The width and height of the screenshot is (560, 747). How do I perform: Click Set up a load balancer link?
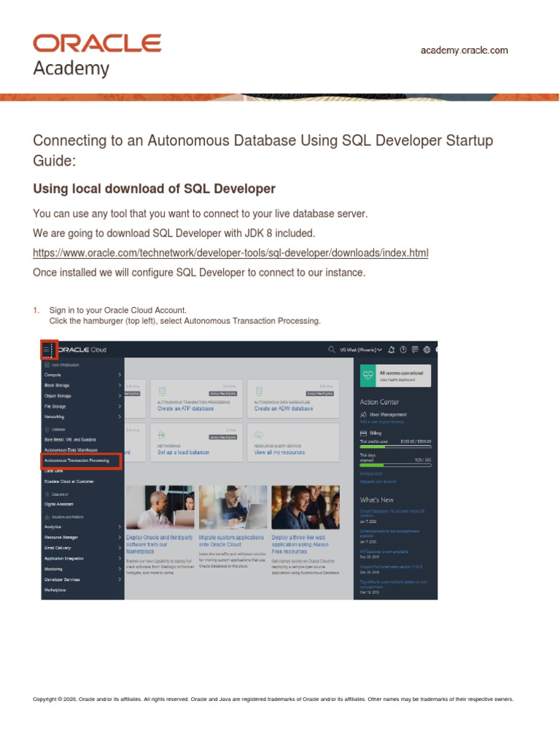[x=183, y=452]
